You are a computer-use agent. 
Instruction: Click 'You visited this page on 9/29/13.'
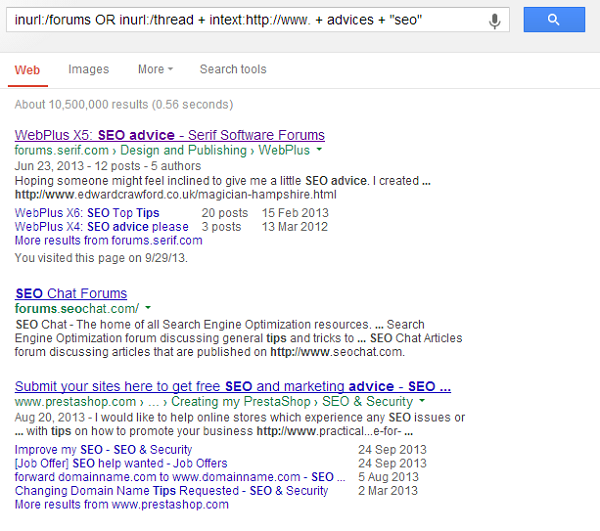[x=101, y=258]
